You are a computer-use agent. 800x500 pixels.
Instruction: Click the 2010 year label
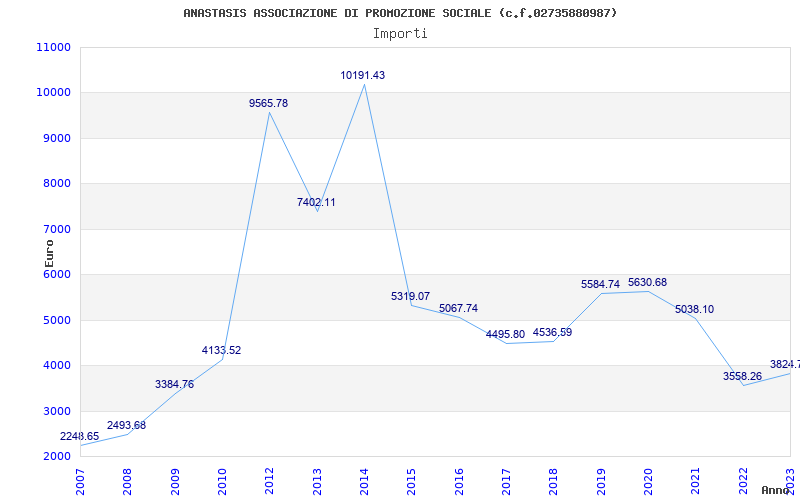click(x=222, y=482)
